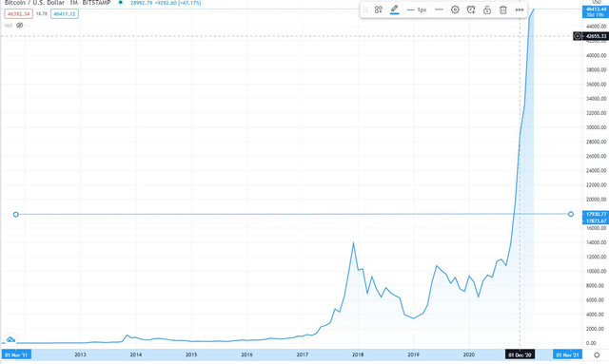
Task: Click the 44000.00 price axis label
Action: tap(596, 27)
